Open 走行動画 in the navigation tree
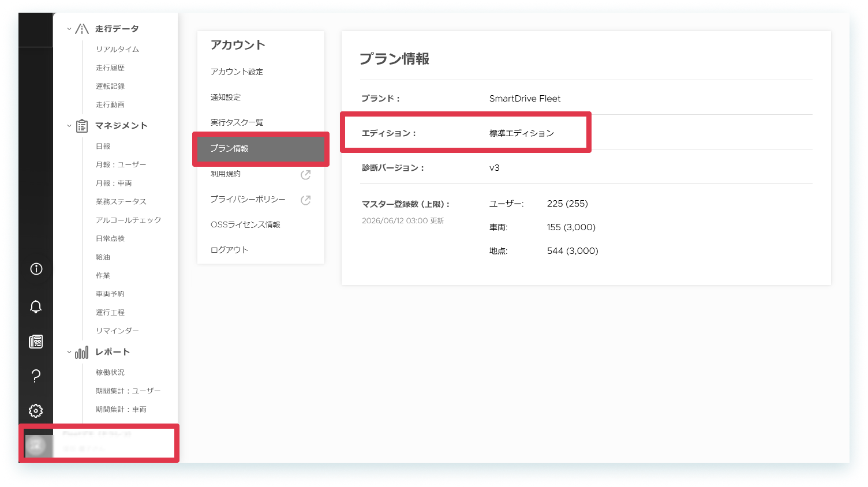This screenshot has width=868, height=487. (110, 105)
